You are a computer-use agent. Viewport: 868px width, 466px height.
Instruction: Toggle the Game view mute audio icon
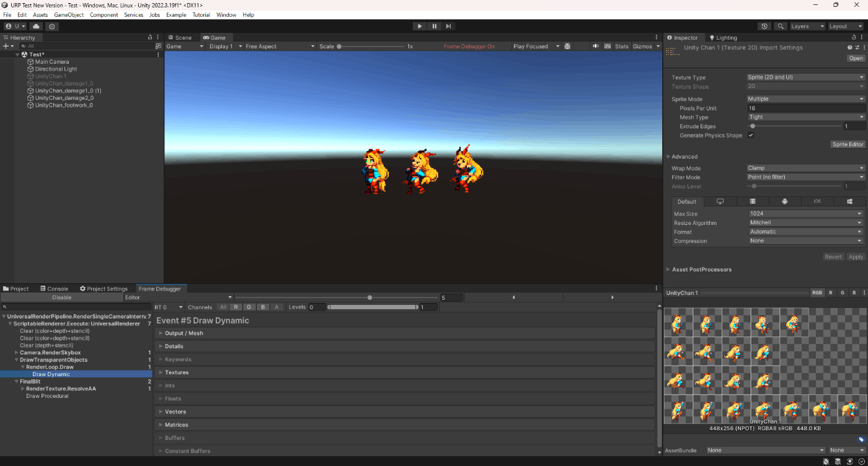pos(596,46)
